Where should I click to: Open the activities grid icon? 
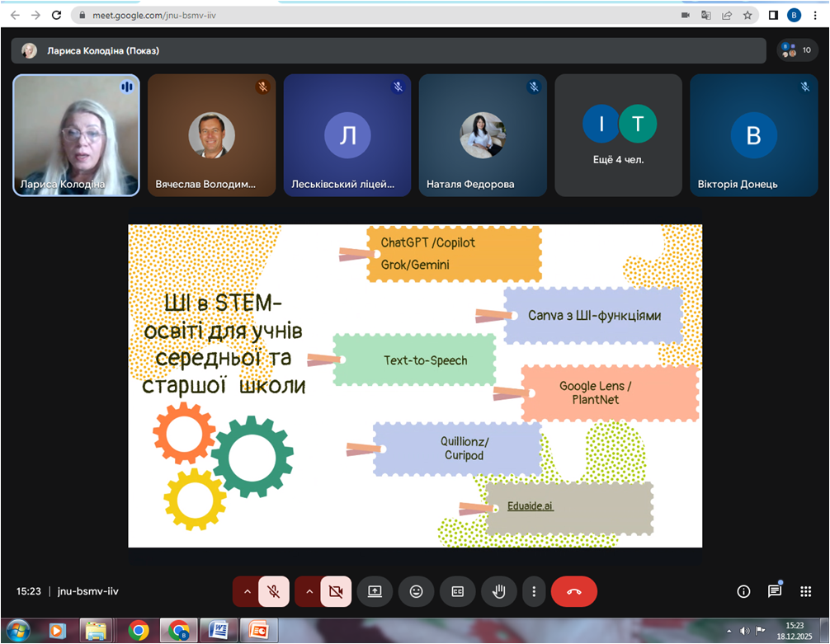click(x=805, y=591)
